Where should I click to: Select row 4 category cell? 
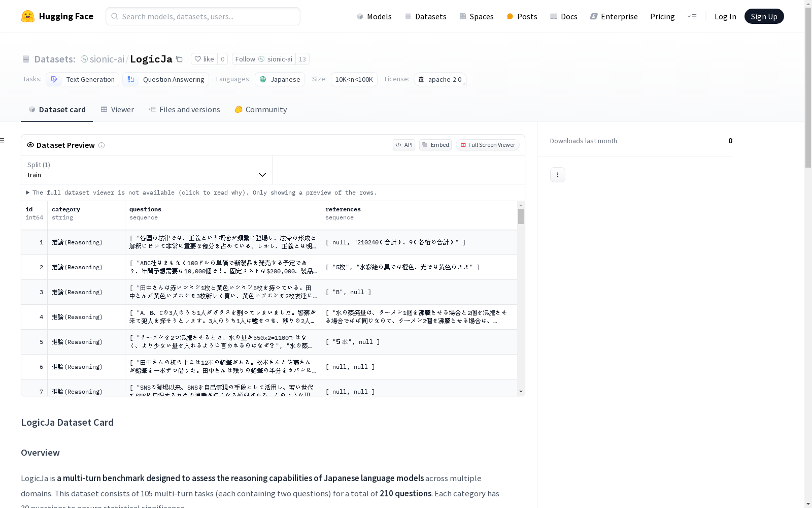86,317
